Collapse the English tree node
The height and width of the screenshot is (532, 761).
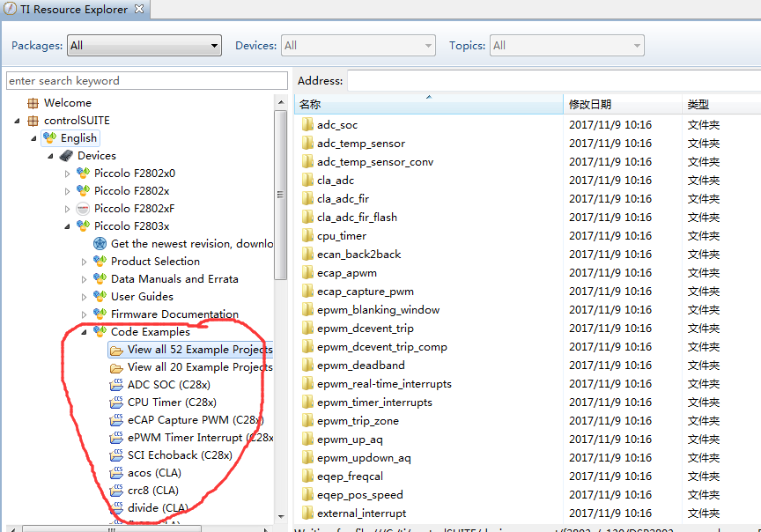tap(33, 138)
